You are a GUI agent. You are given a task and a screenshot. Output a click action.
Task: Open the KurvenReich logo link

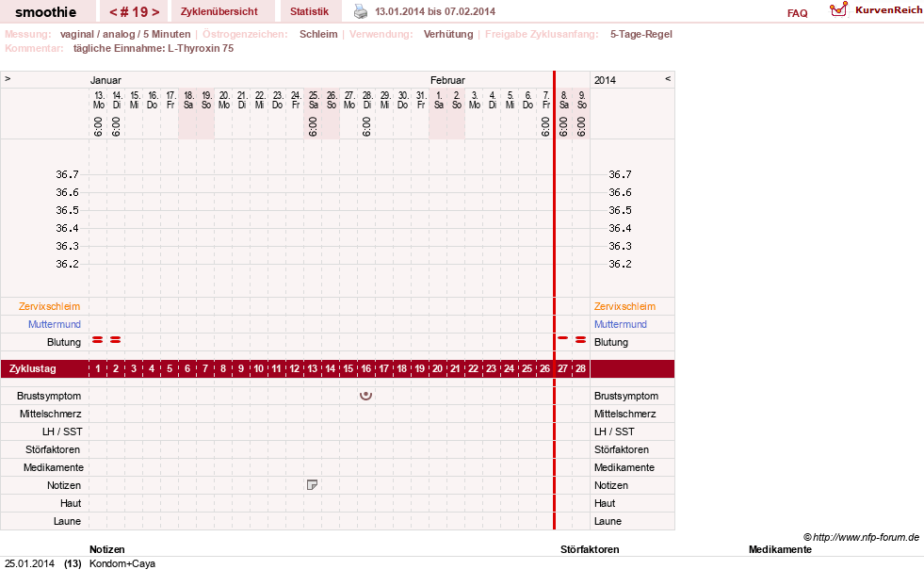[x=876, y=10]
